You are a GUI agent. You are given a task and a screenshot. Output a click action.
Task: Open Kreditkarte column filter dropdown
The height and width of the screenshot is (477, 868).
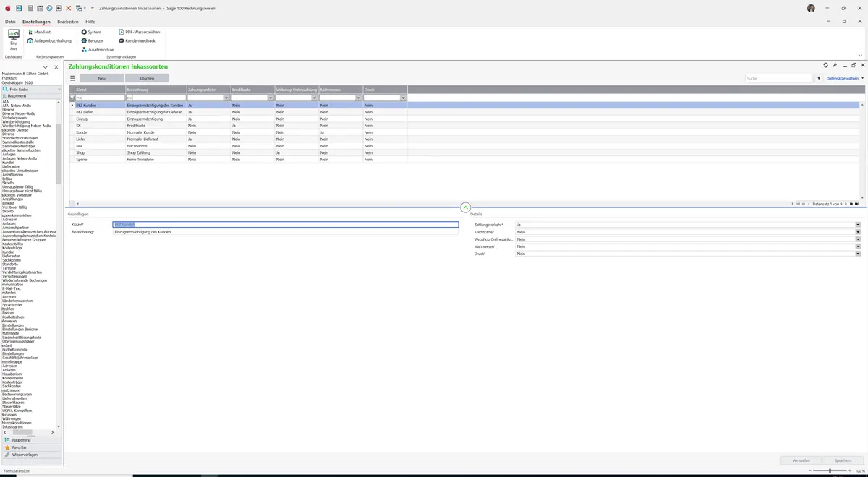(x=271, y=98)
